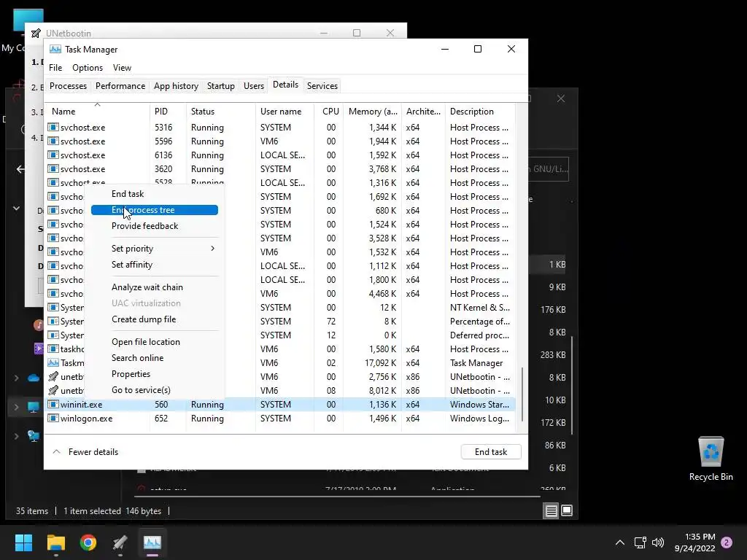Sort by the Status column header
747x560 pixels.
click(x=220, y=111)
